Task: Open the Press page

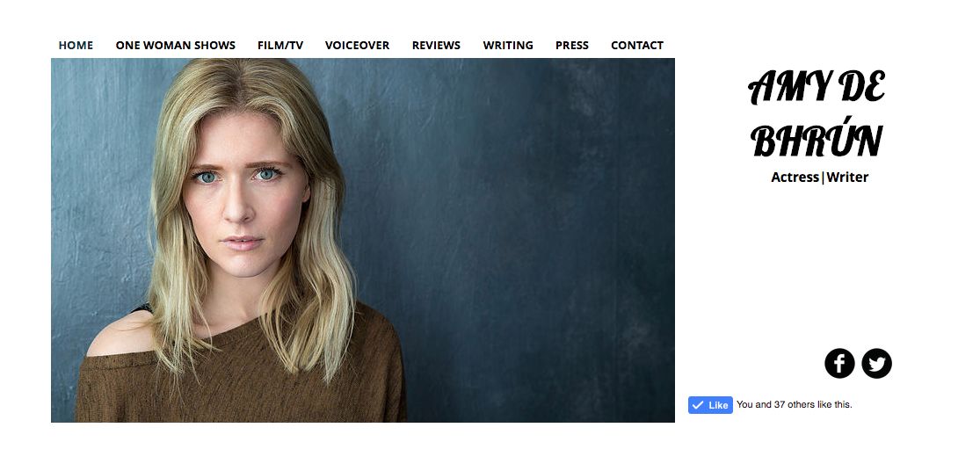Action: 572,45
